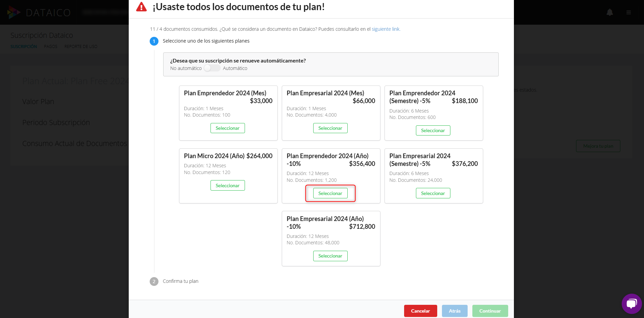Screen dimensions: 644x318
Task: Select Plan Empresarial 2024 (Año) -10%
Action: (x=330, y=256)
